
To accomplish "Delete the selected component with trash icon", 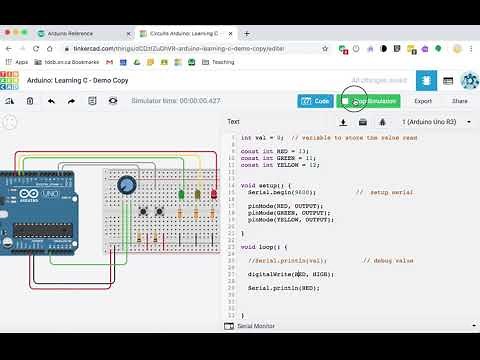I will tap(30, 101).
